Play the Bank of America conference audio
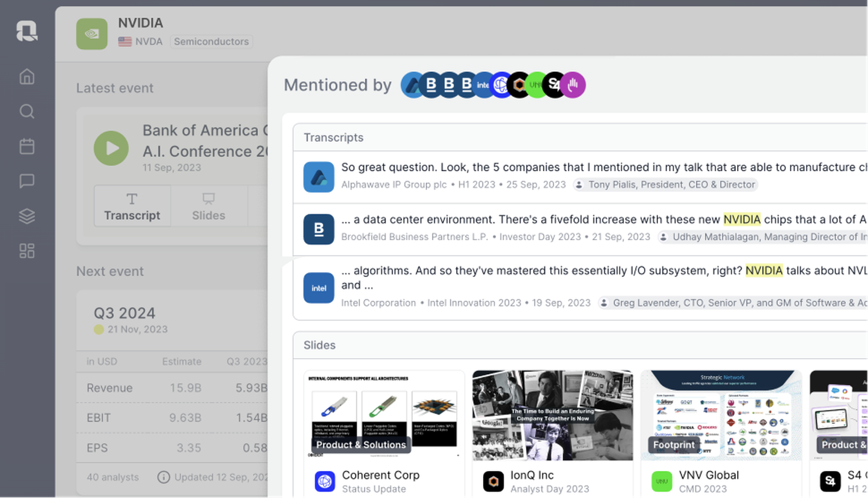 pyautogui.click(x=111, y=148)
